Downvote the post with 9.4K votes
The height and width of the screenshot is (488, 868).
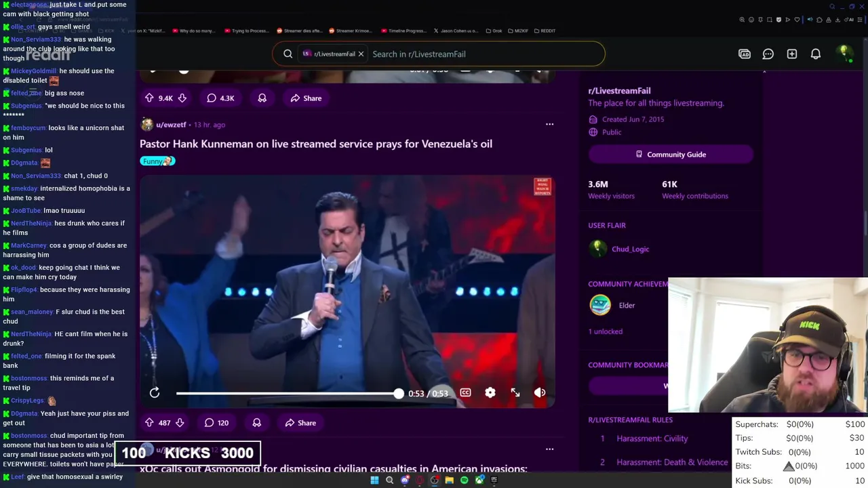tap(182, 98)
